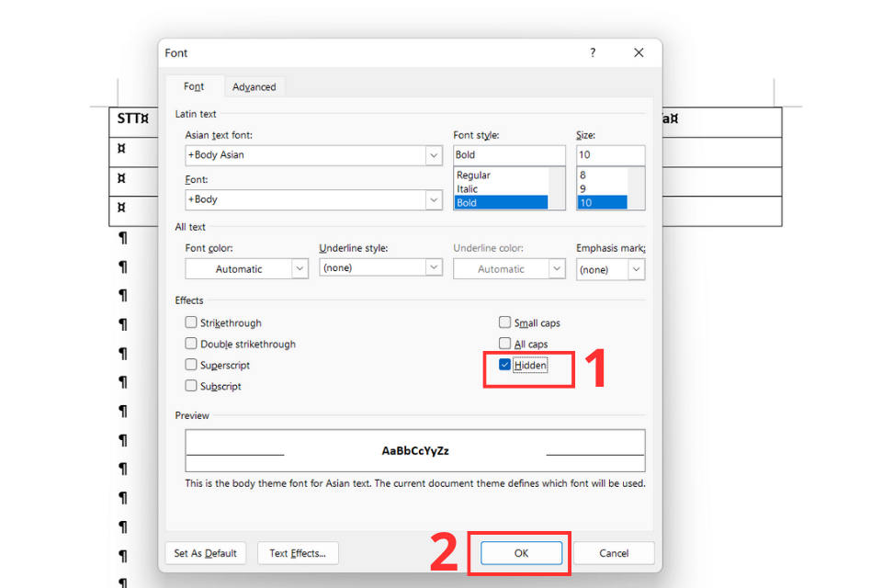Choose Italic font style
Image resolution: width=882 pixels, height=588 pixels.
pos(501,189)
